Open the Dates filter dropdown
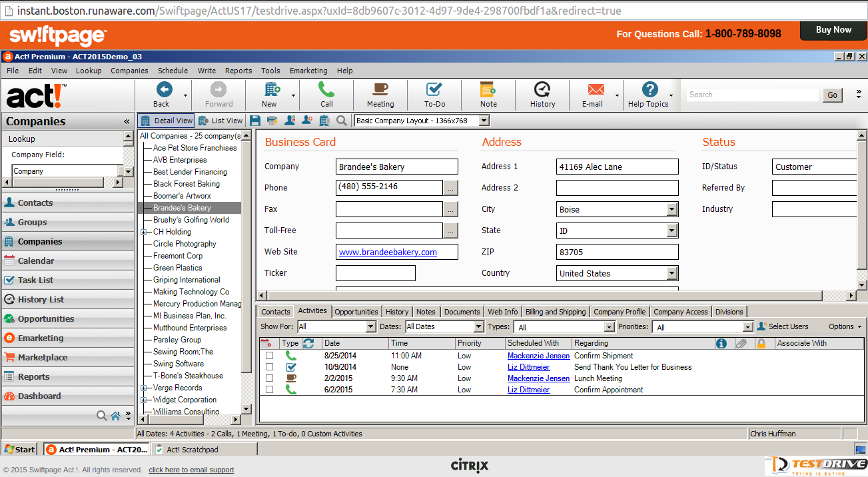 click(478, 326)
